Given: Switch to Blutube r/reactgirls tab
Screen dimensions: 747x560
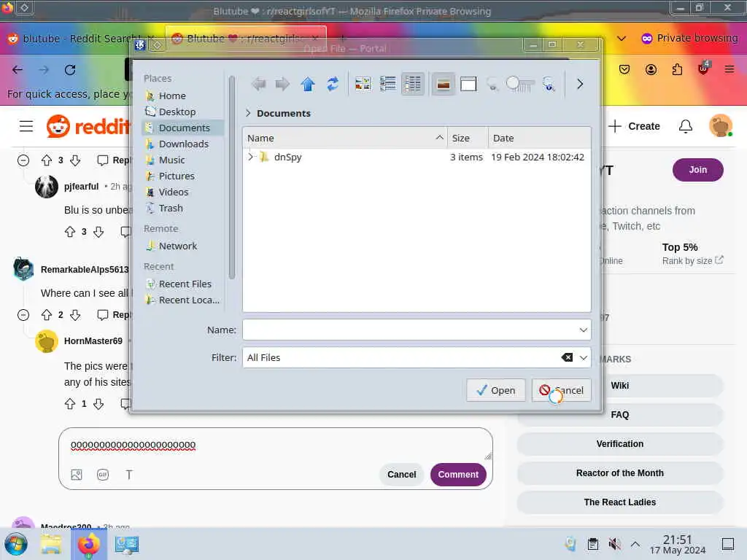Looking at the screenshot, I should [x=246, y=39].
